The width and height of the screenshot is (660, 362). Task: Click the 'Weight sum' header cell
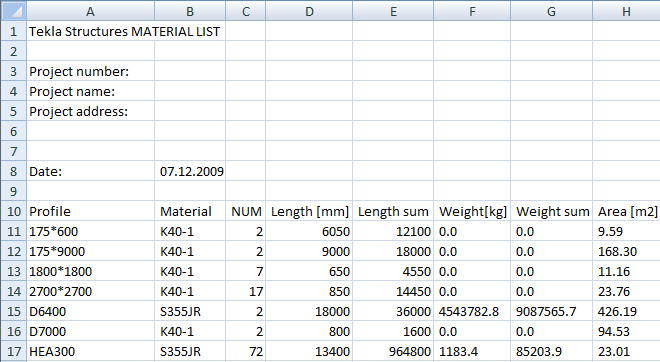point(552,211)
